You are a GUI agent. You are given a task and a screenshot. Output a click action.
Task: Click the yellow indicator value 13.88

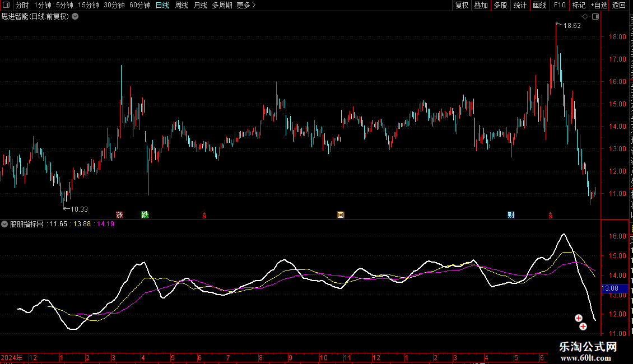click(82, 224)
